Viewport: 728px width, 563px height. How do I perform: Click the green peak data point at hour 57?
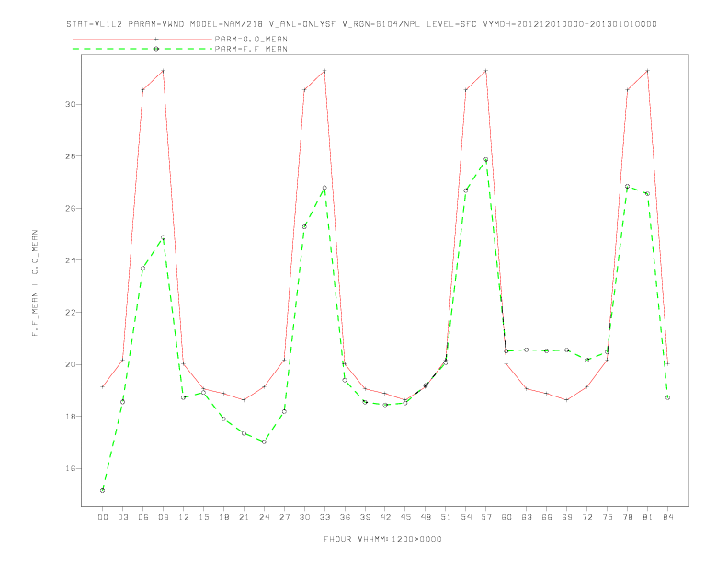click(486, 160)
